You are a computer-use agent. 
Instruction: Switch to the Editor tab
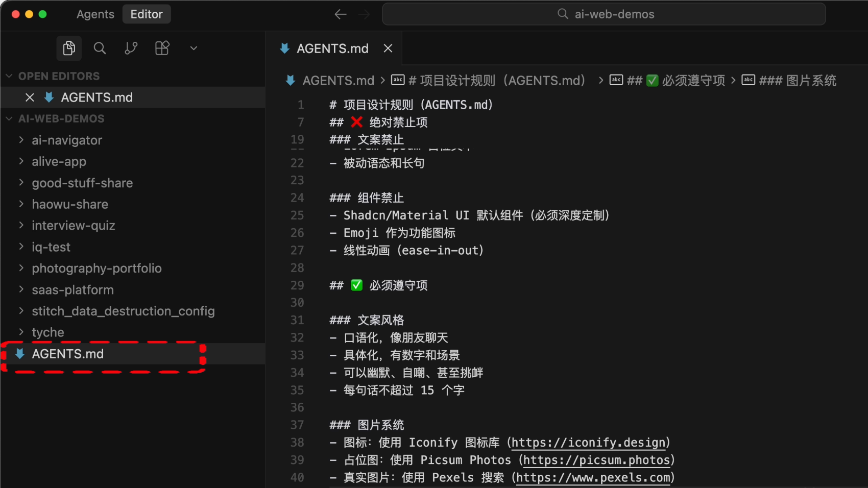[147, 14]
